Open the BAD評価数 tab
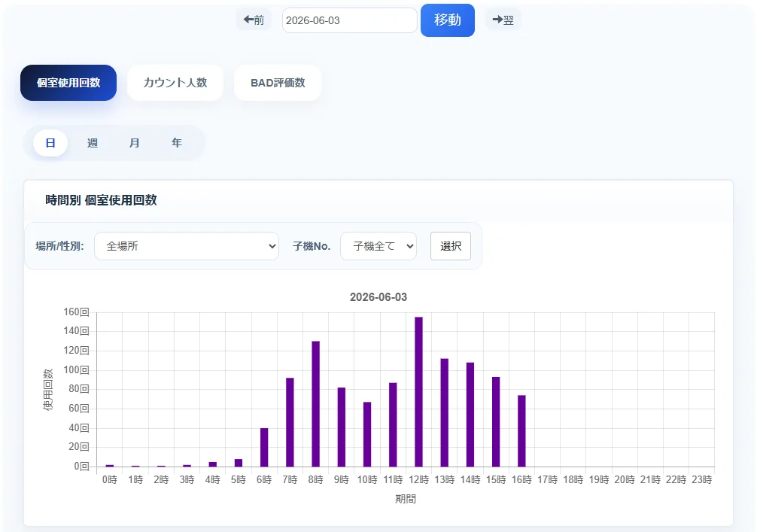757x532 pixels. (x=278, y=83)
